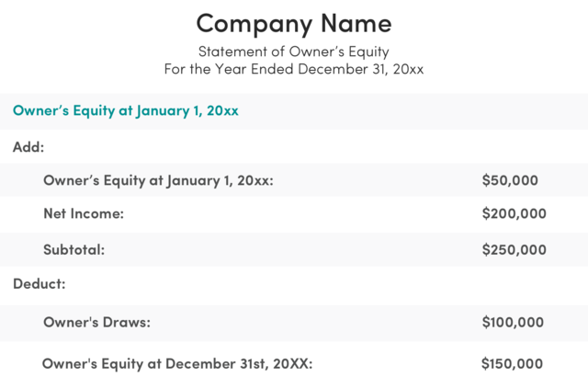Click the For the Year Ended date line
Viewport: 588px width, 389px height.
pos(294,69)
